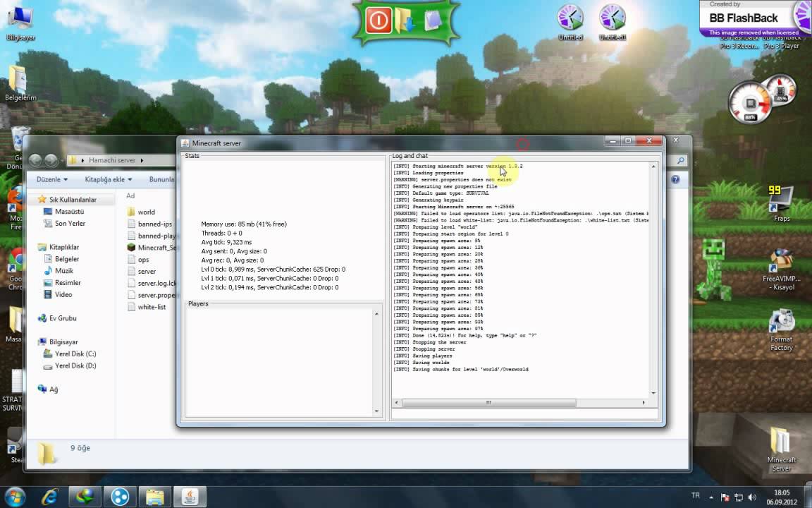Image resolution: width=812 pixels, height=508 pixels.
Task: Select Resimler library
Action: coord(62,282)
